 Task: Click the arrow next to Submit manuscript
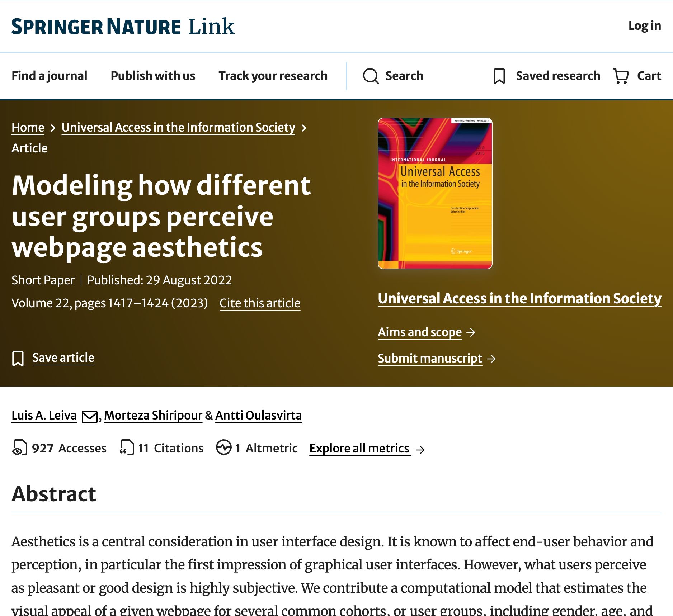point(491,359)
